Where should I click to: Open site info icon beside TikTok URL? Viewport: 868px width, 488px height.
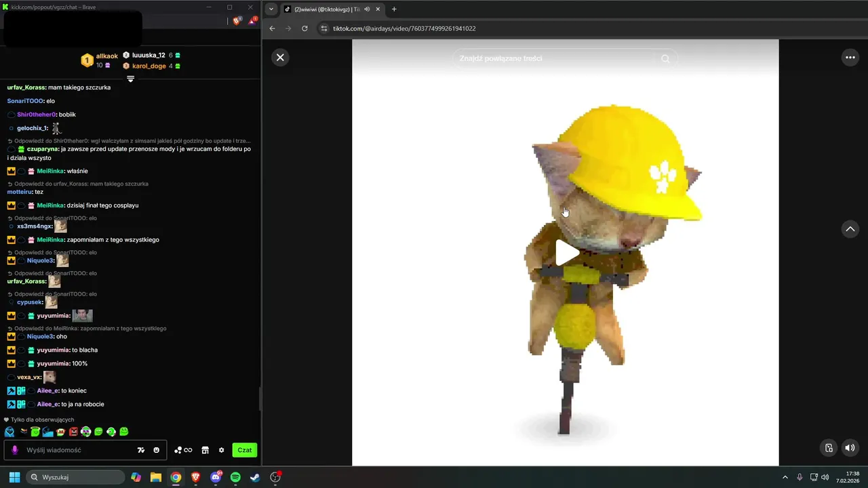(324, 28)
